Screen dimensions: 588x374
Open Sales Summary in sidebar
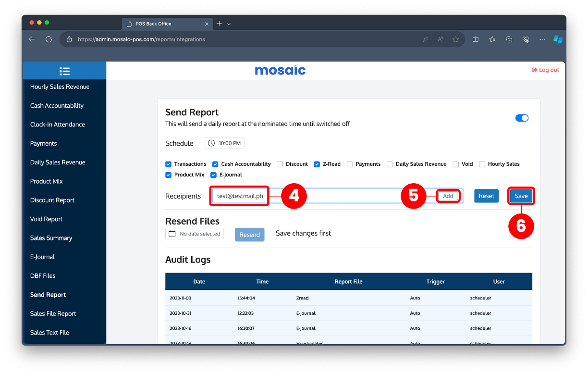click(51, 238)
